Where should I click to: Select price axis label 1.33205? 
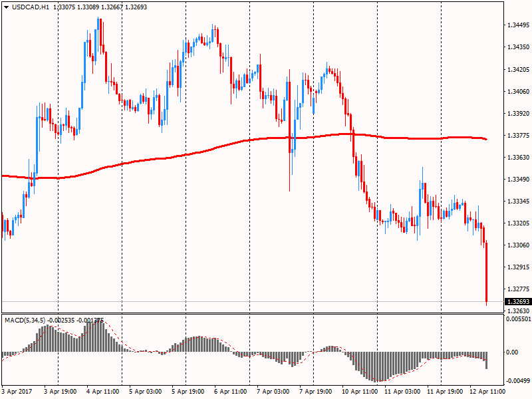(518, 223)
